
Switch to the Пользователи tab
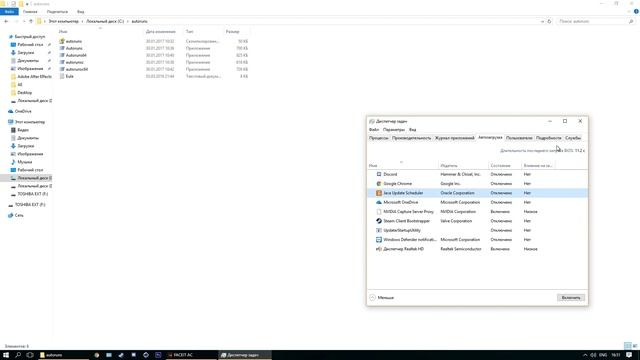(x=519, y=138)
